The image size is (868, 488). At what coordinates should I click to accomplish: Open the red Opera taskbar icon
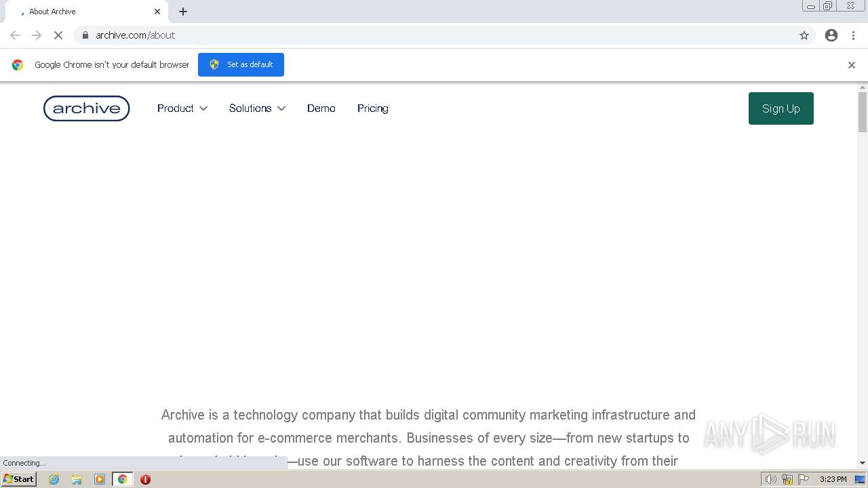[x=145, y=479]
